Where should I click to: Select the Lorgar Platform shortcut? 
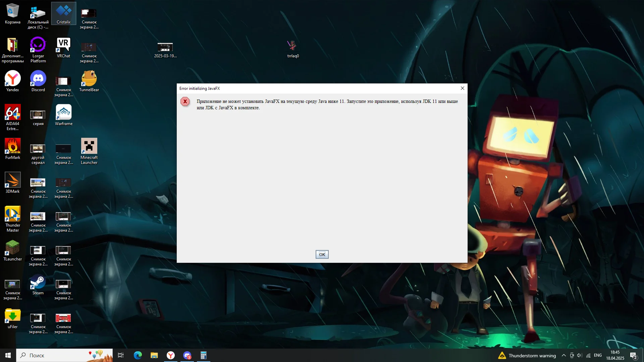(x=38, y=50)
